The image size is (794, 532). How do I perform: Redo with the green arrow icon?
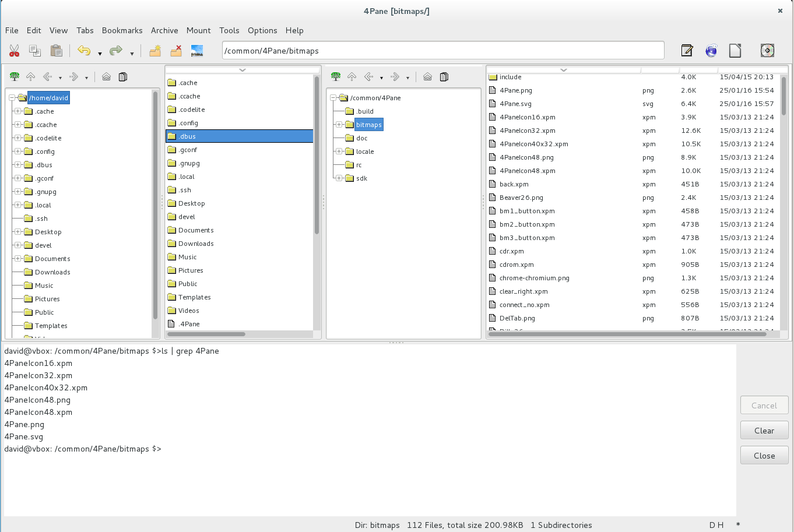click(116, 51)
